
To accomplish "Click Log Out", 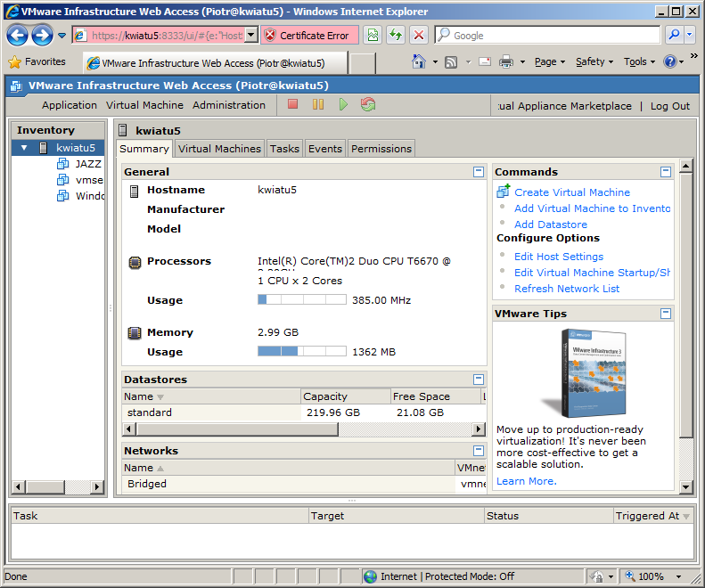I will [670, 106].
